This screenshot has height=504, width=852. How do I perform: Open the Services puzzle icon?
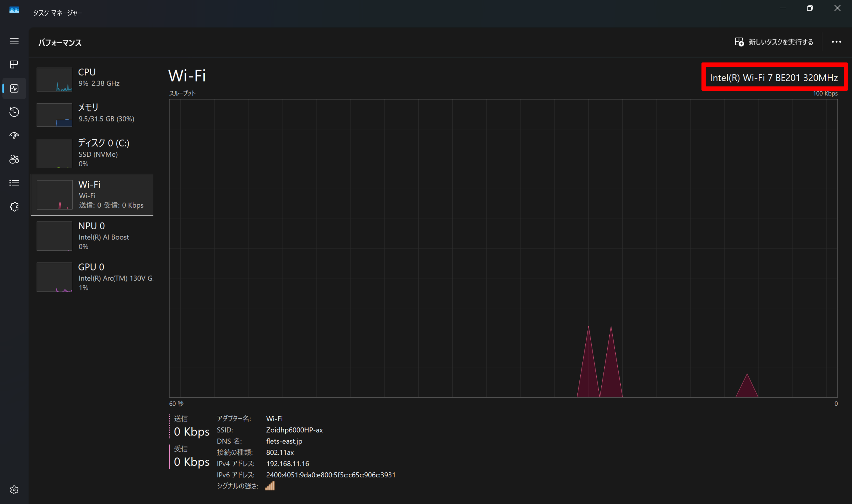(x=14, y=207)
